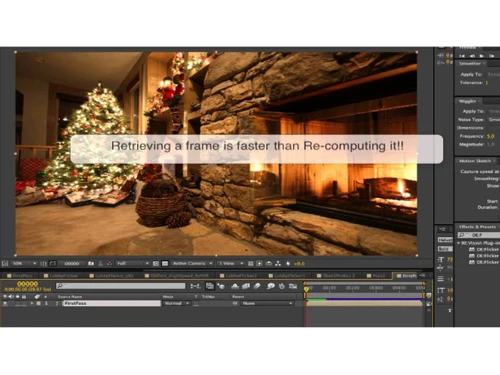Click the time navigator bar above the ruler

[x=364, y=283]
